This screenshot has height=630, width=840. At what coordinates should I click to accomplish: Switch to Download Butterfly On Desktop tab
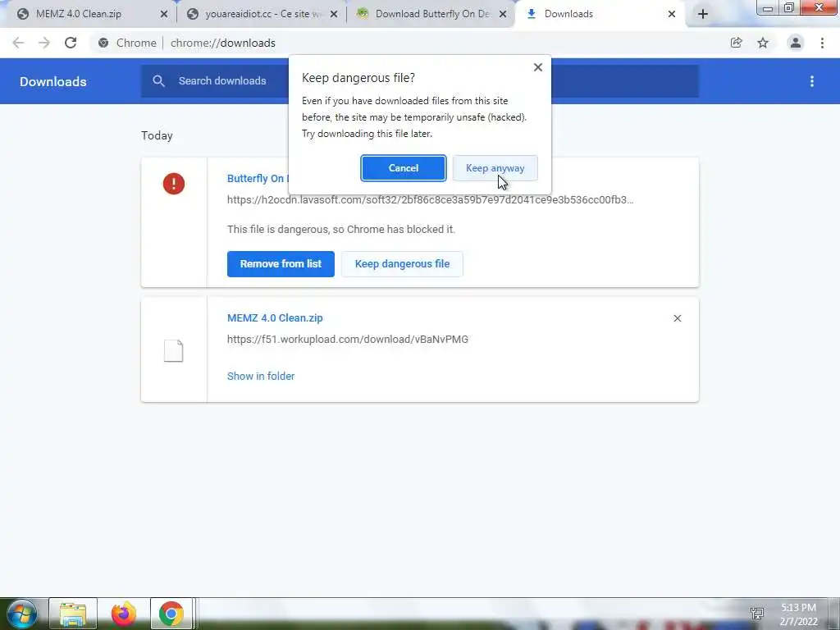tap(431, 14)
